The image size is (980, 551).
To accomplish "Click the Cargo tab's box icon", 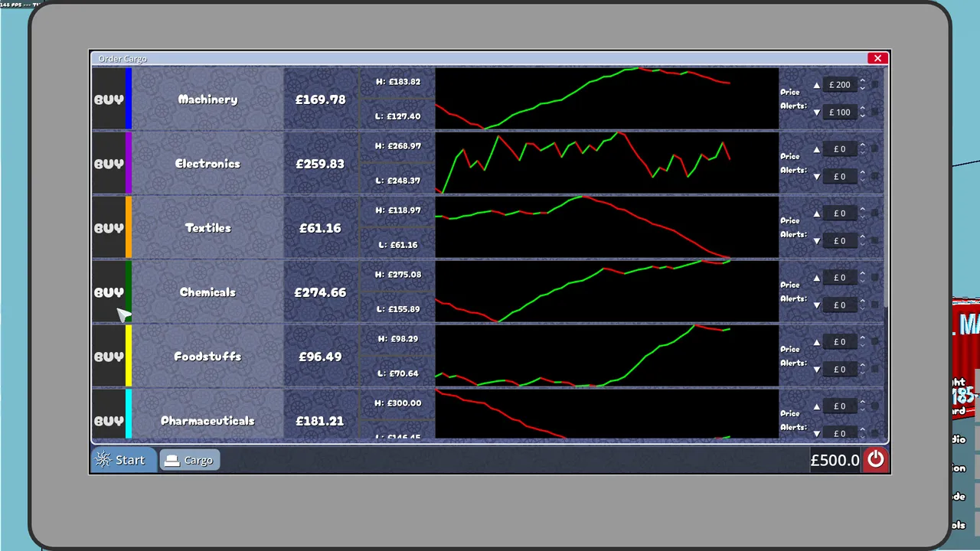I will click(172, 460).
